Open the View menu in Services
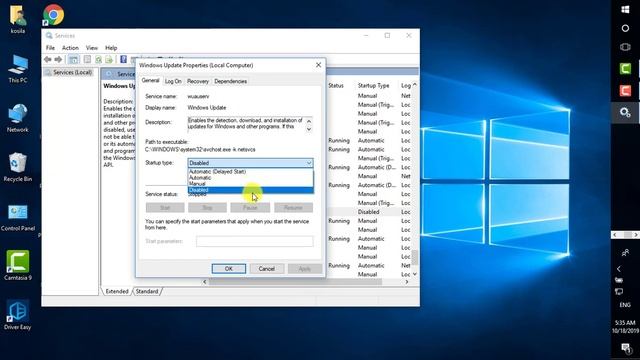Screen dimensions: 640x360 [x=92, y=48]
